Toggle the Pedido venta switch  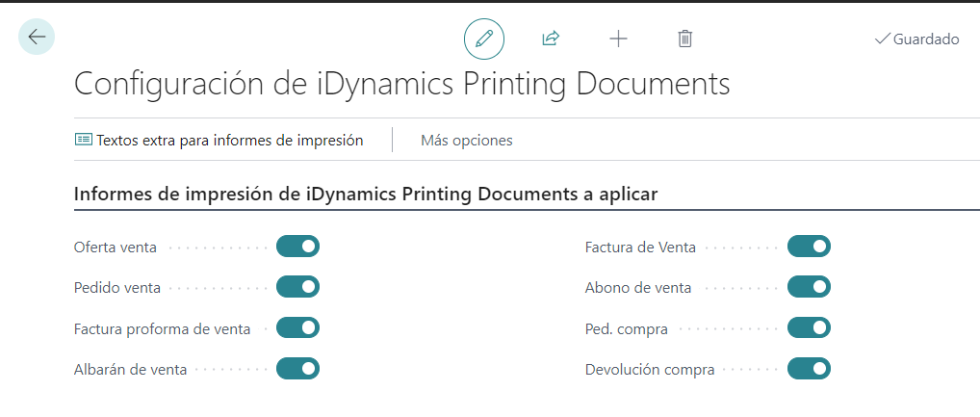click(297, 287)
